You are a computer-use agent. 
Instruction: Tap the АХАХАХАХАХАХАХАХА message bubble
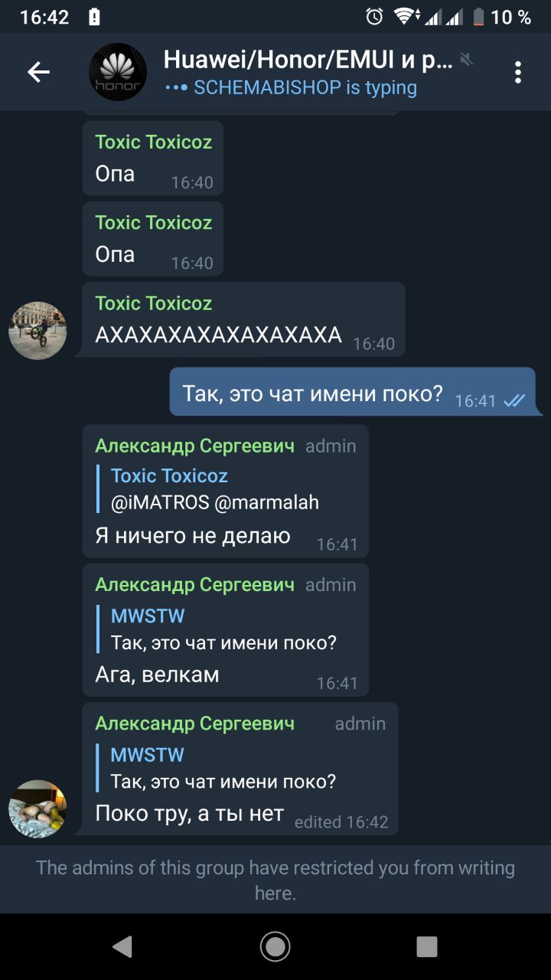coord(243,319)
